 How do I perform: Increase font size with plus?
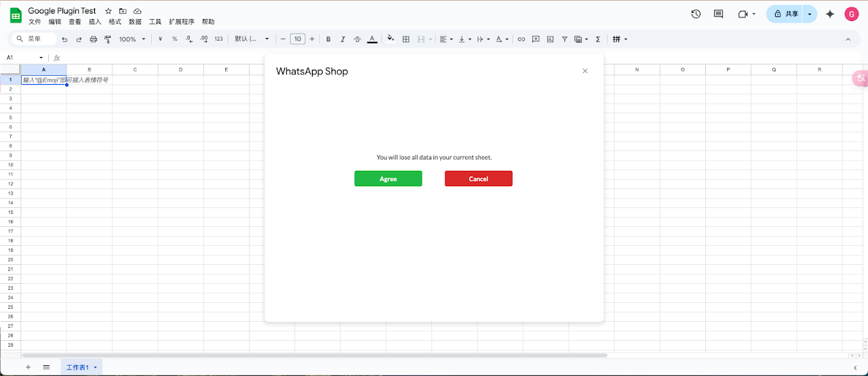312,39
